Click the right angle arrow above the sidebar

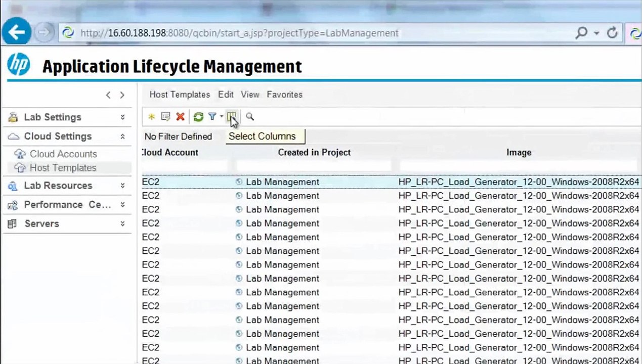(x=122, y=95)
